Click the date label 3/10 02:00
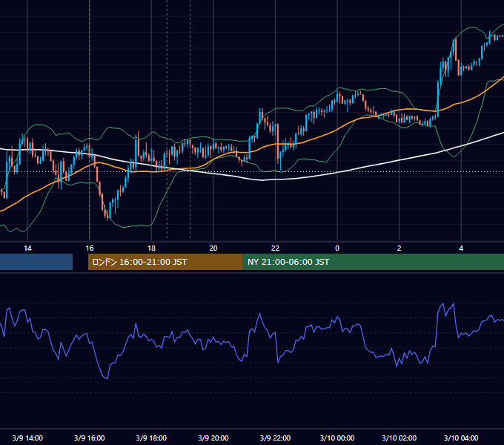 click(399, 438)
